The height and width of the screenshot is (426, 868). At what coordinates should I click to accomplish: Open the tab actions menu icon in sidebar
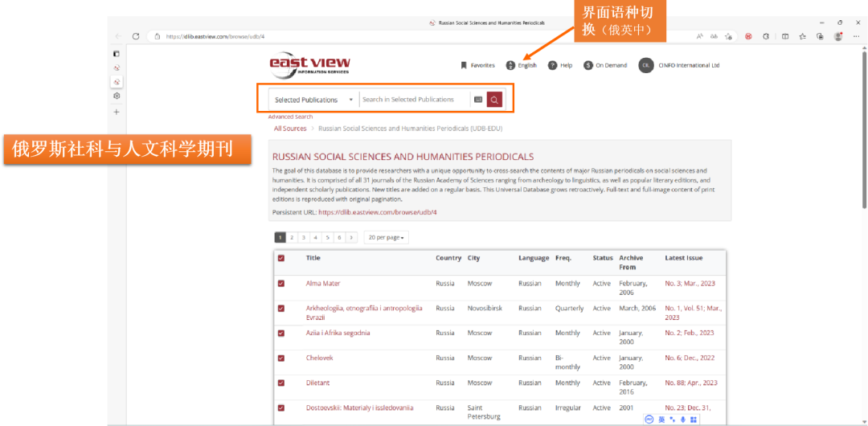117,54
